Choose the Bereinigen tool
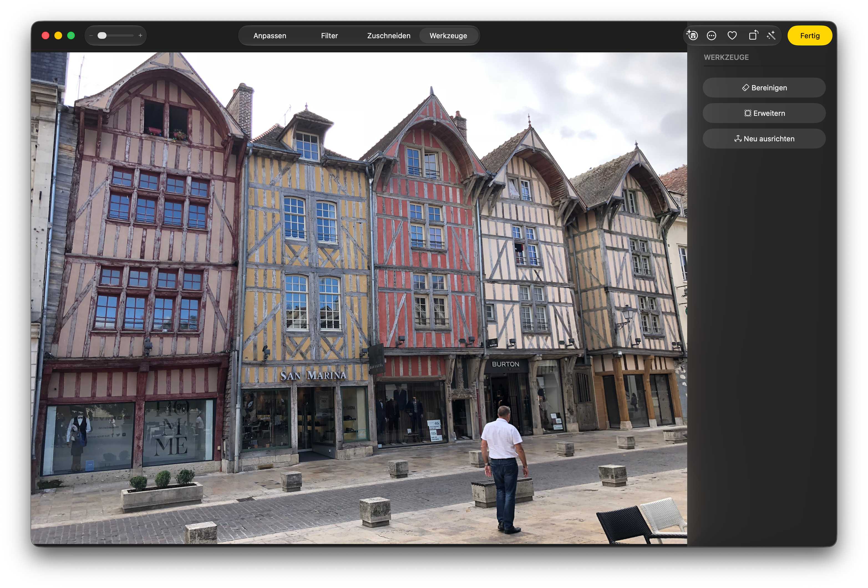This screenshot has height=588, width=868. pyautogui.click(x=764, y=88)
